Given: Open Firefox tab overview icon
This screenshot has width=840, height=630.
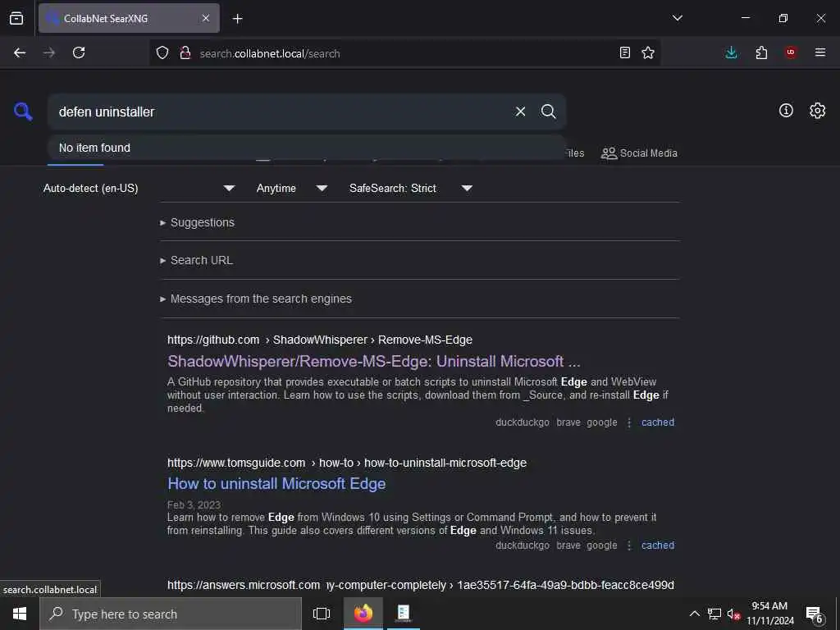Looking at the screenshot, I should coord(16,19).
